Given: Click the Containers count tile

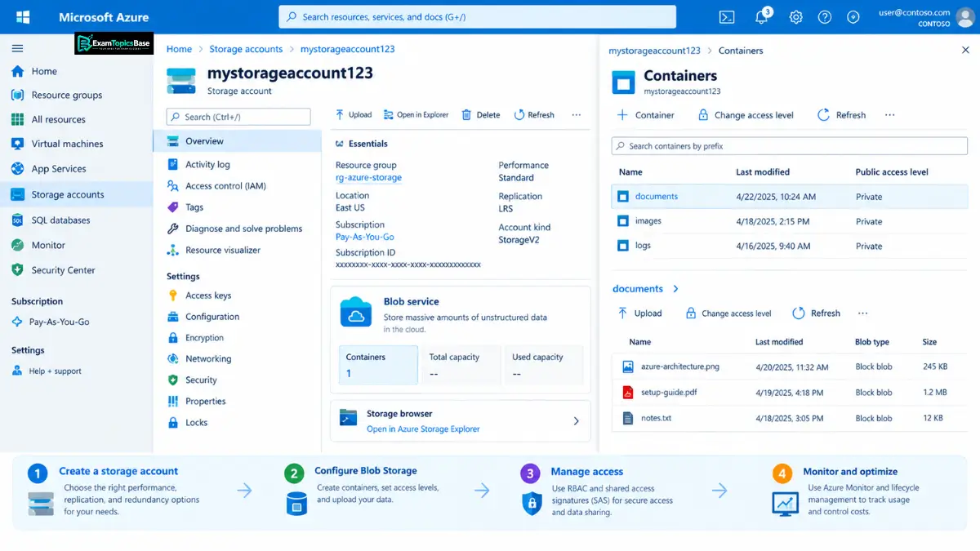Looking at the screenshot, I should (378, 365).
